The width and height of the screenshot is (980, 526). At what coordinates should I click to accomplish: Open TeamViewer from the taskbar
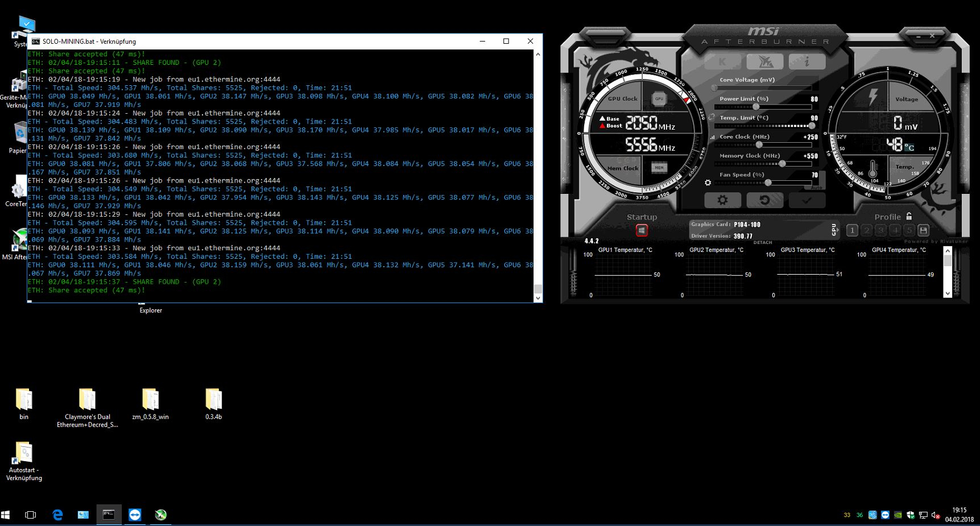tap(135, 515)
